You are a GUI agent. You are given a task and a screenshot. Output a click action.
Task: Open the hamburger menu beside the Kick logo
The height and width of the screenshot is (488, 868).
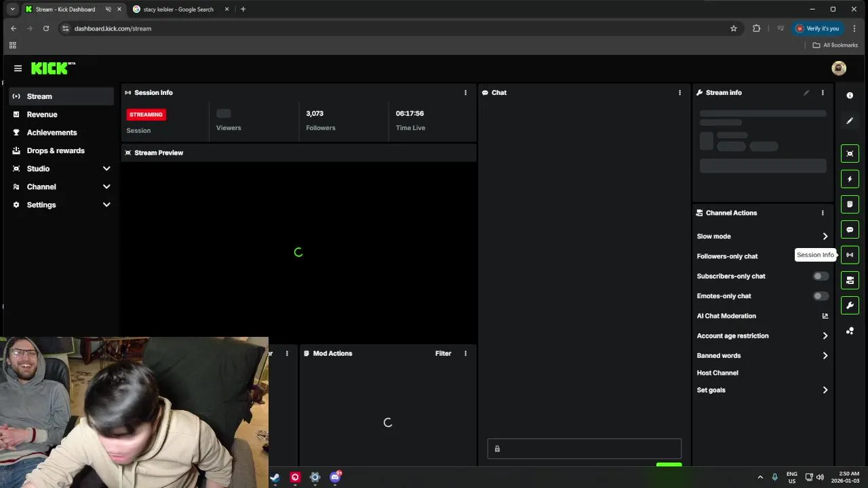[18, 68]
